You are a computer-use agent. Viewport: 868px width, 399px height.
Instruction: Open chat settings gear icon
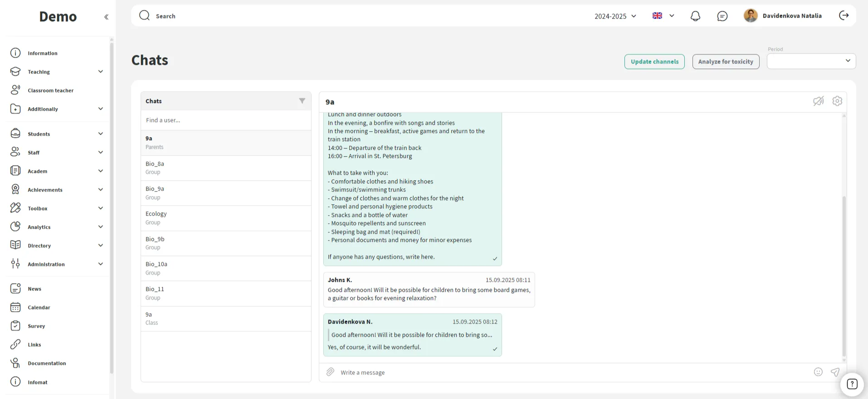click(837, 101)
